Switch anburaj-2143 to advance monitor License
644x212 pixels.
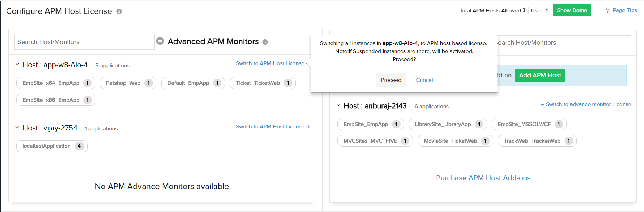[x=586, y=104]
